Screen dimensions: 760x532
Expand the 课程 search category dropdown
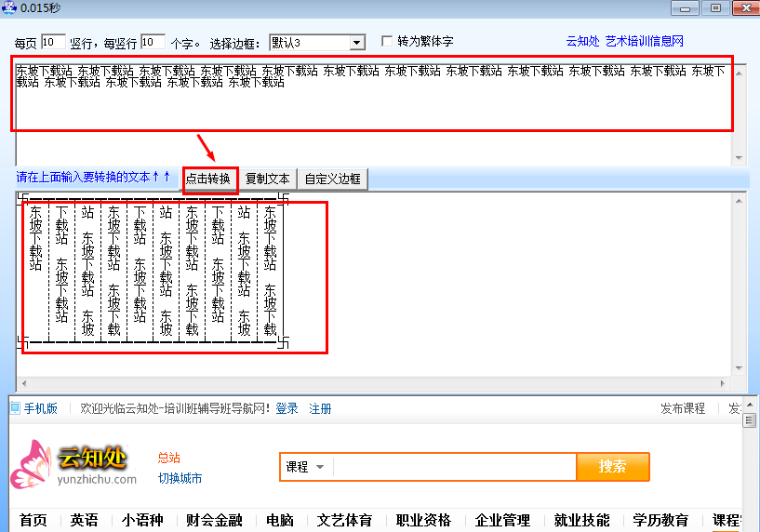305,467
